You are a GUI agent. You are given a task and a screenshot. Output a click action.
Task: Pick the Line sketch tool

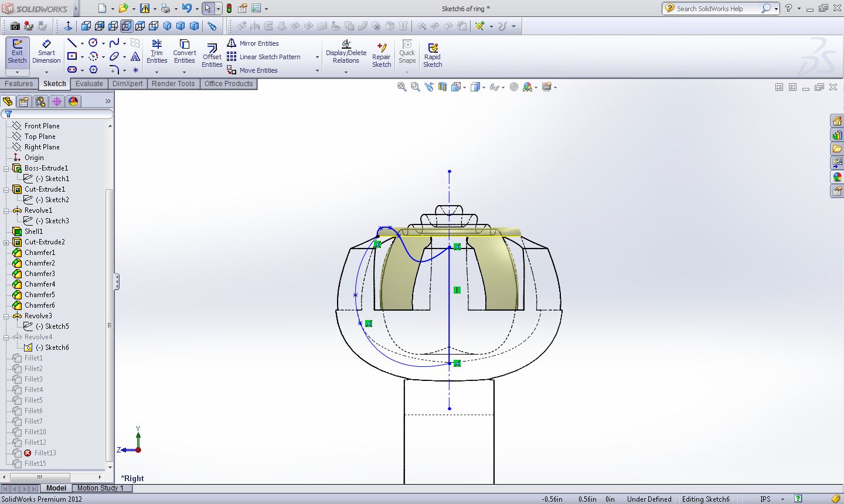point(72,43)
